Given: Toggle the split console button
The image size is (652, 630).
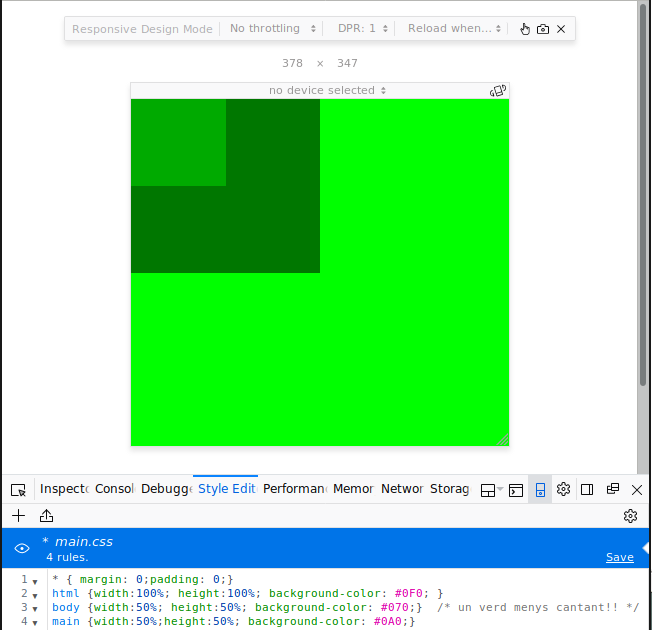Looking at the screenshot, I should (516, 490).
